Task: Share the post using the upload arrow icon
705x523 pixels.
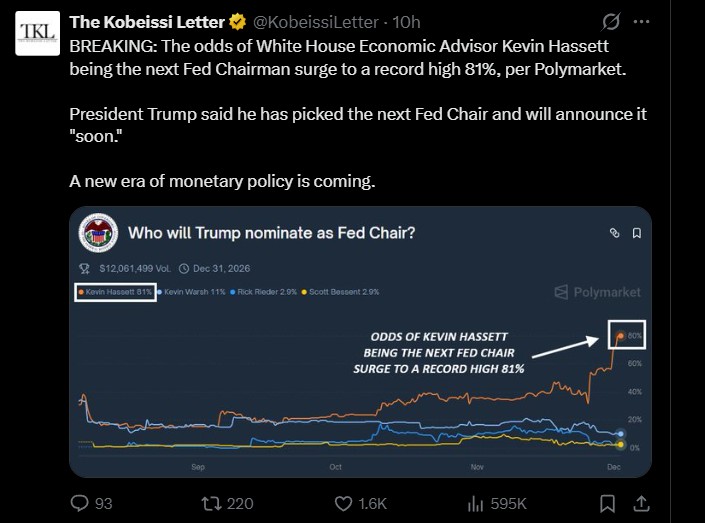Action: tap(641, 503)
